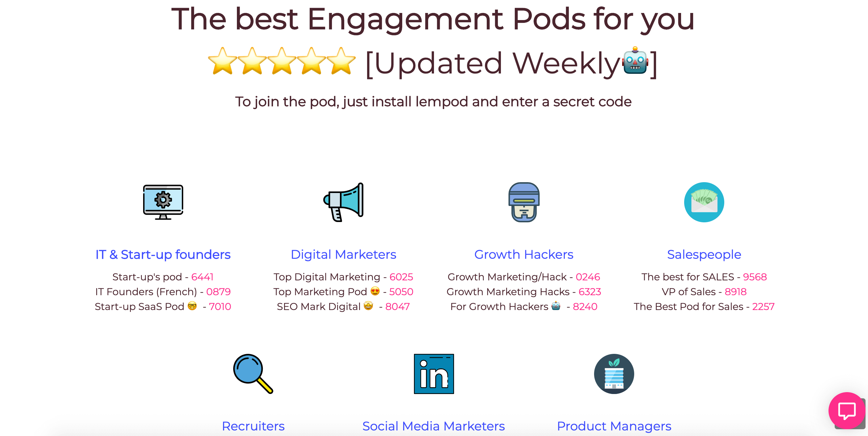Click the Product Managers plant building icon
The image size is (868, 436).
click(x=613, y=376)
